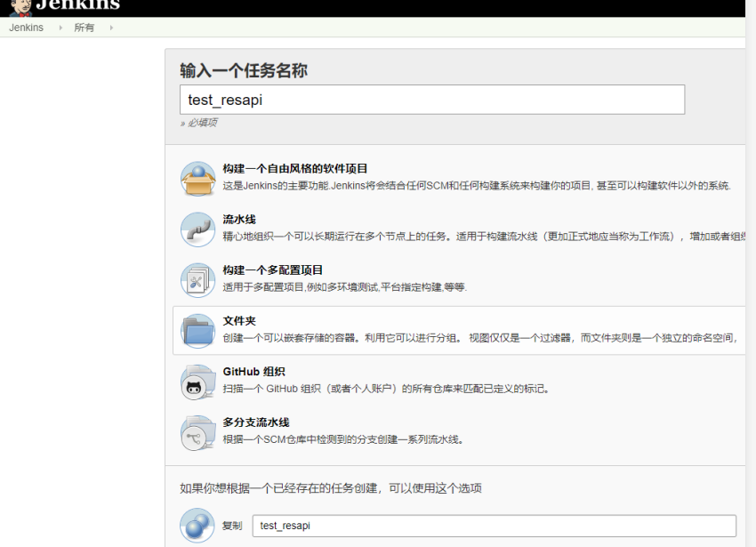
Task: Select the GitHub 组织 octocat icon
Action: (197, 381)
